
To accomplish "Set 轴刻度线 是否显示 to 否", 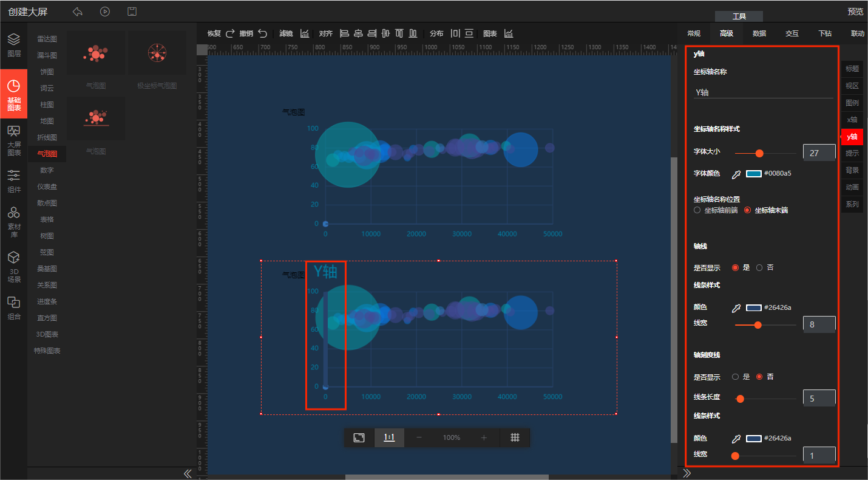I will point(759,377).
